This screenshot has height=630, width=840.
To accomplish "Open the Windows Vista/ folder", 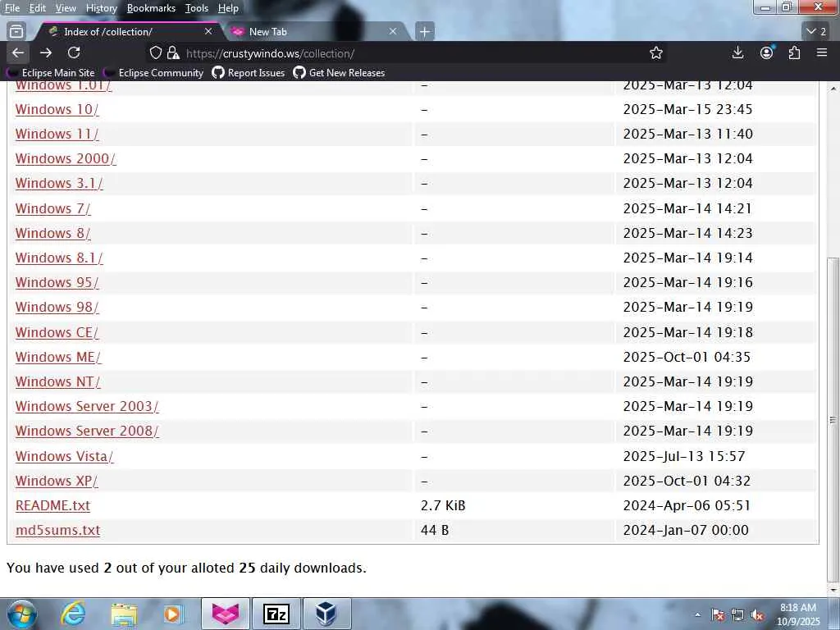I will 64,456.
